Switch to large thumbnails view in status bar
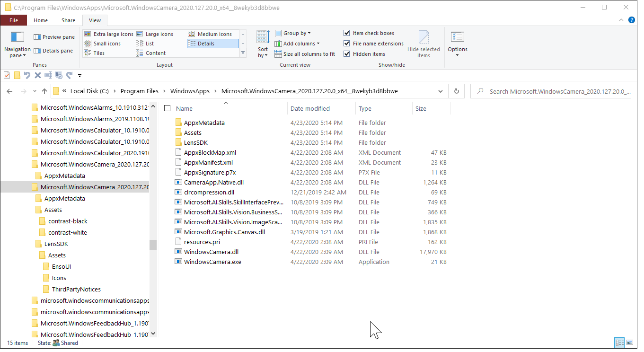 (x=630, y=343)
